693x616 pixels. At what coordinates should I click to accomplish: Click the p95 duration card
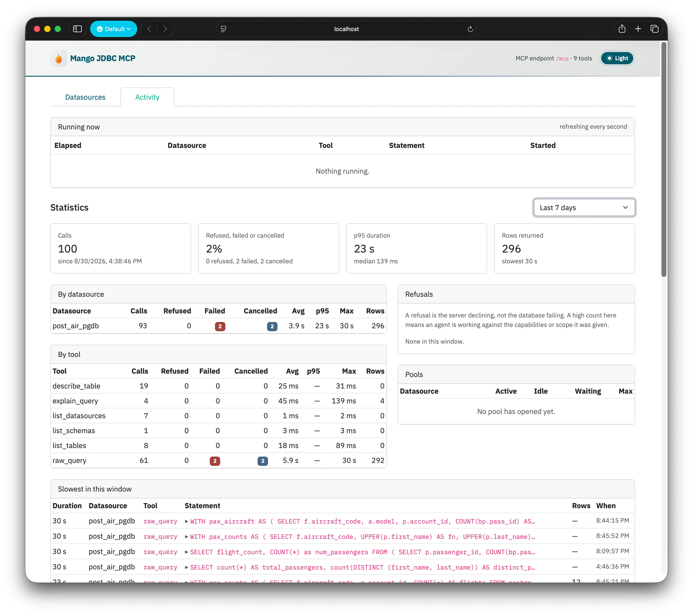click(416, 248)
